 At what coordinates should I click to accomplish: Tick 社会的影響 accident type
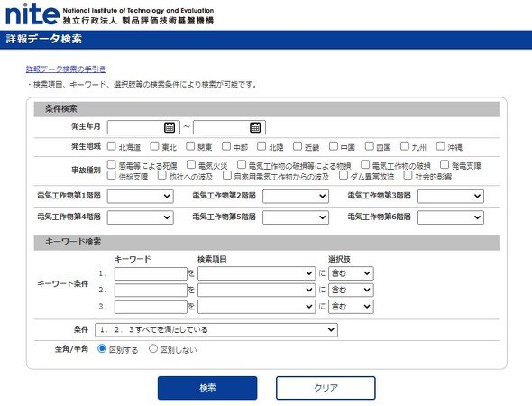click(408, 176)
